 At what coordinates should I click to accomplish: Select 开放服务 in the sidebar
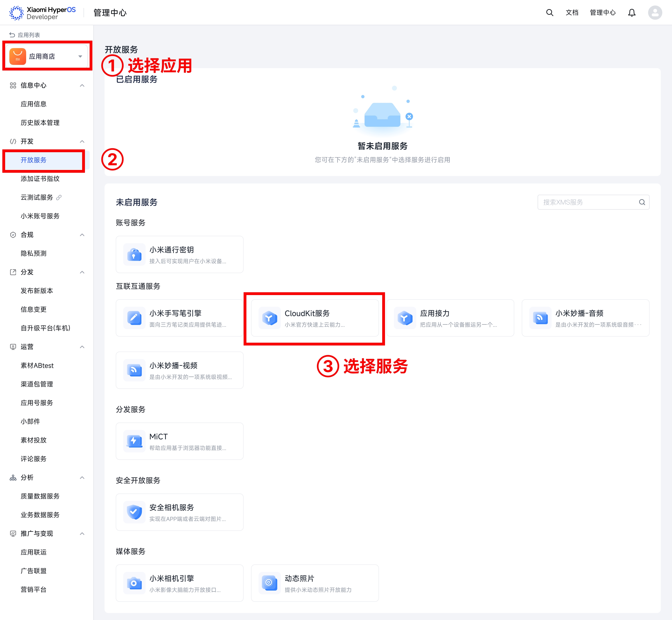34,160
